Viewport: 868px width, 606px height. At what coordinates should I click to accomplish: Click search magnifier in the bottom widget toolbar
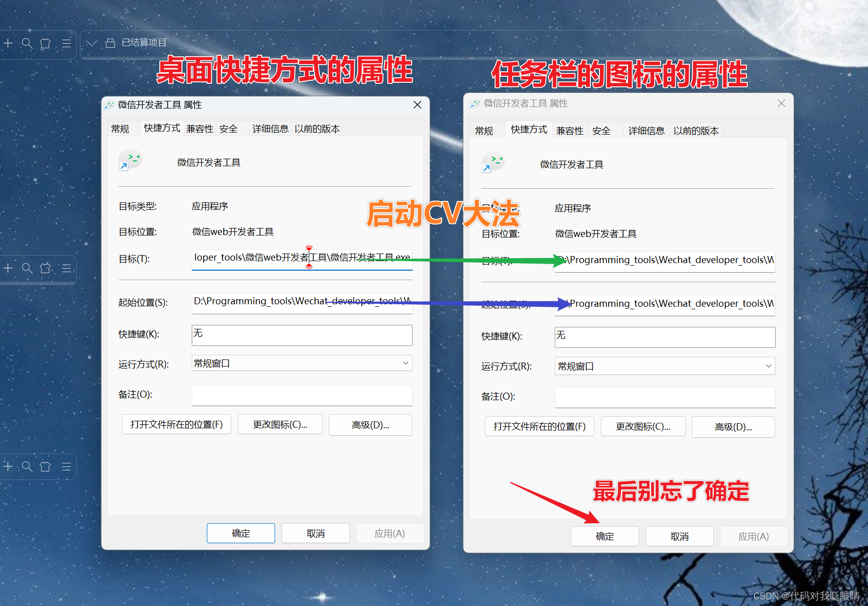[27, 466]
